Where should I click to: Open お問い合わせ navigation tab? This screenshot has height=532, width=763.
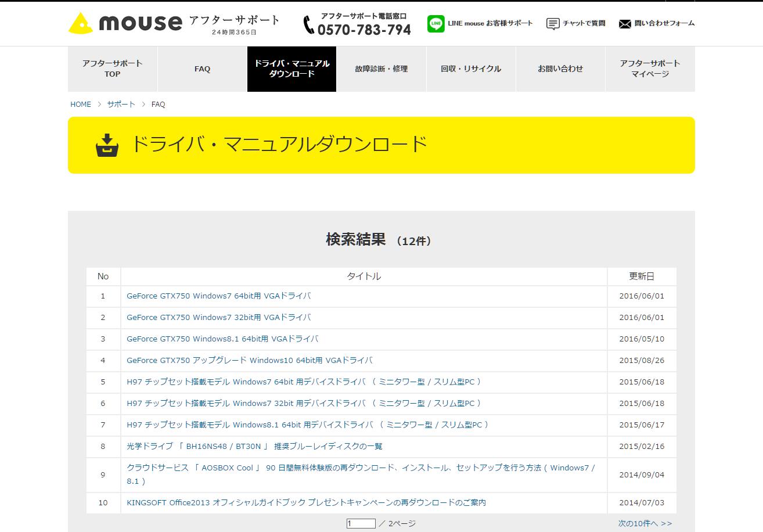[560, 69]
